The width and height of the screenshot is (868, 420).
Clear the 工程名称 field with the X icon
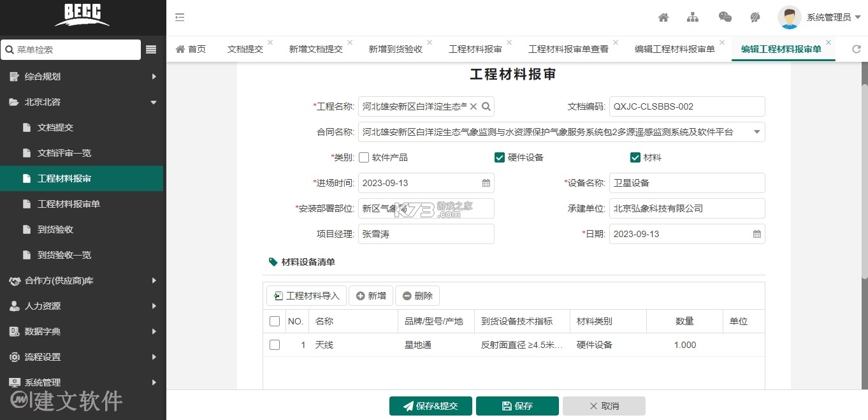pos(474,106)
